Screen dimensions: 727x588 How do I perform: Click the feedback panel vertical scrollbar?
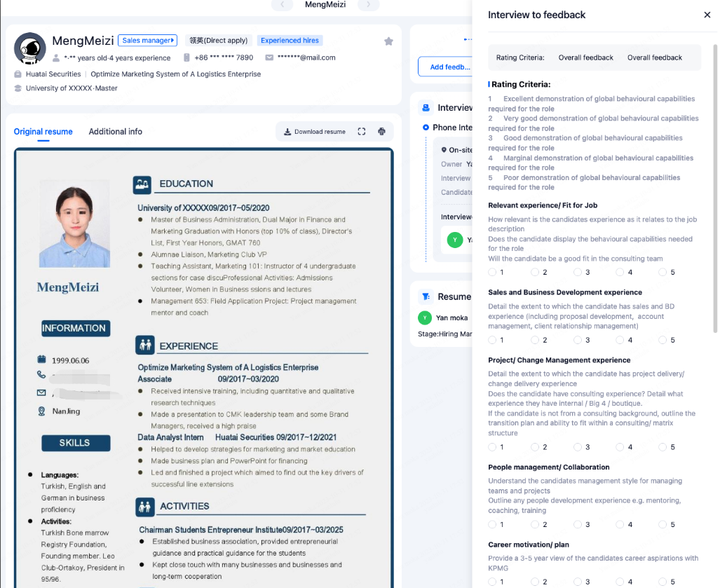[715, 189]
